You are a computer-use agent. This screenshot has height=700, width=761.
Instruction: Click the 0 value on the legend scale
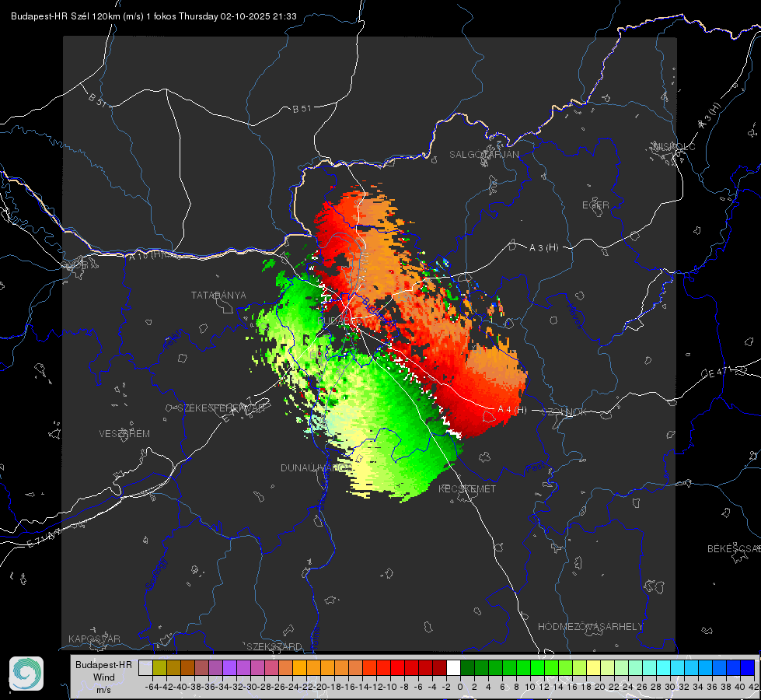[x=460, y=687]
